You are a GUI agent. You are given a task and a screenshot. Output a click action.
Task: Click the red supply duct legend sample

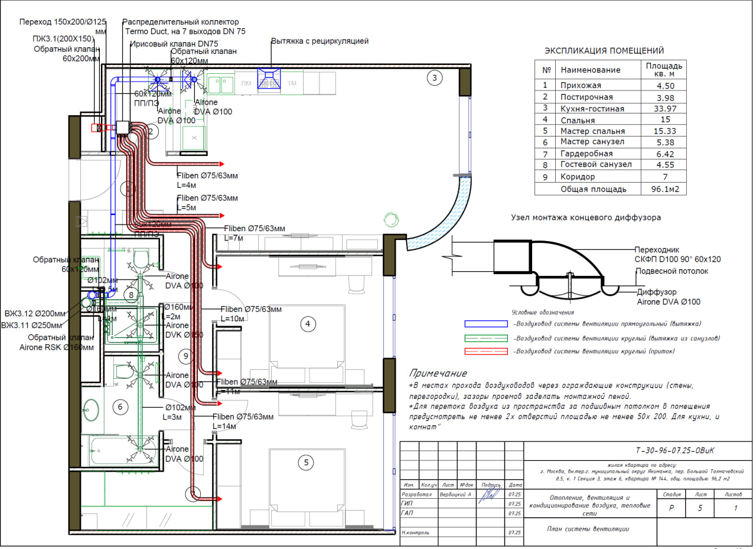486,351
